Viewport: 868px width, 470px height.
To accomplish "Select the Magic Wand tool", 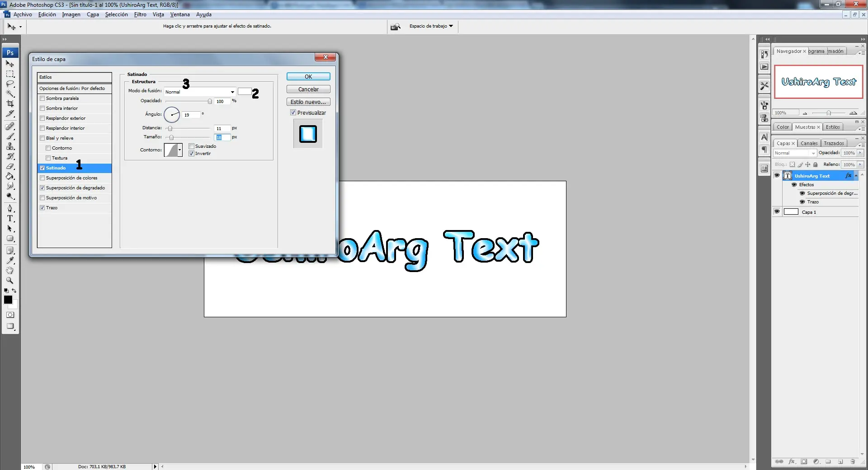I will pyautogui.click(x=10, y=94).
